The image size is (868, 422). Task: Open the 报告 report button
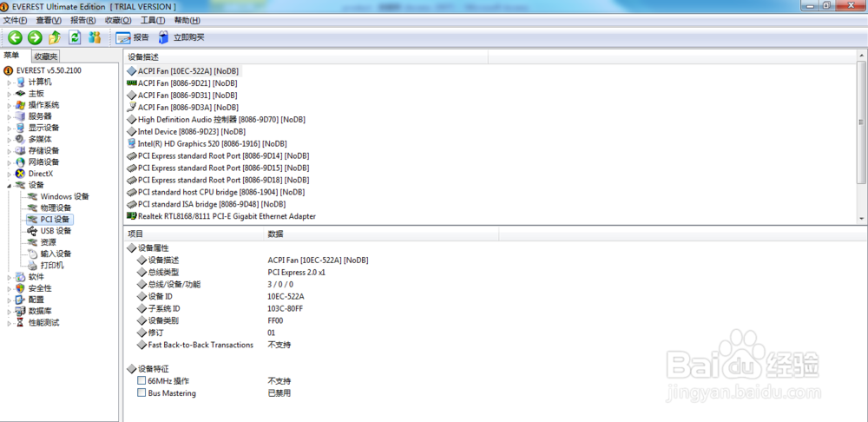point(132,37)
